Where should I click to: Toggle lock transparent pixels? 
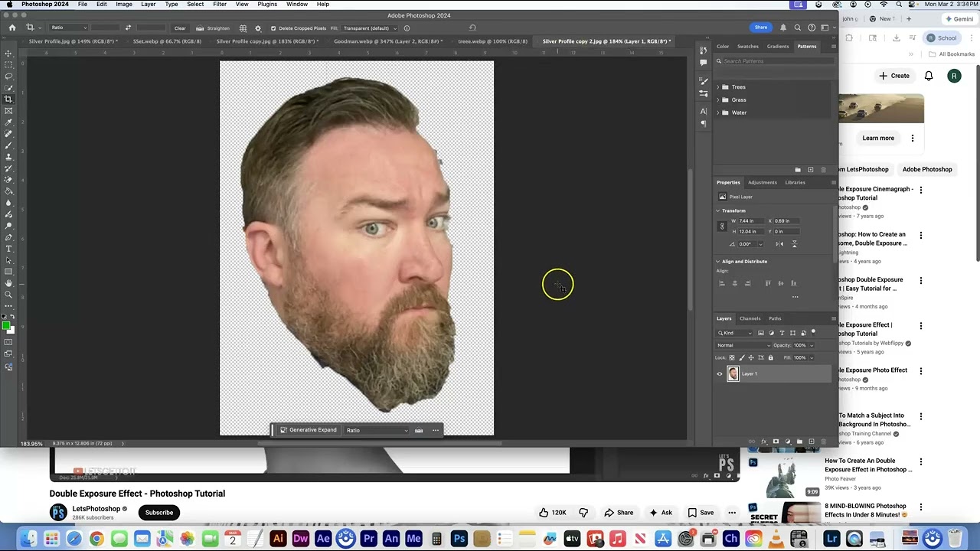click(732, 358)
